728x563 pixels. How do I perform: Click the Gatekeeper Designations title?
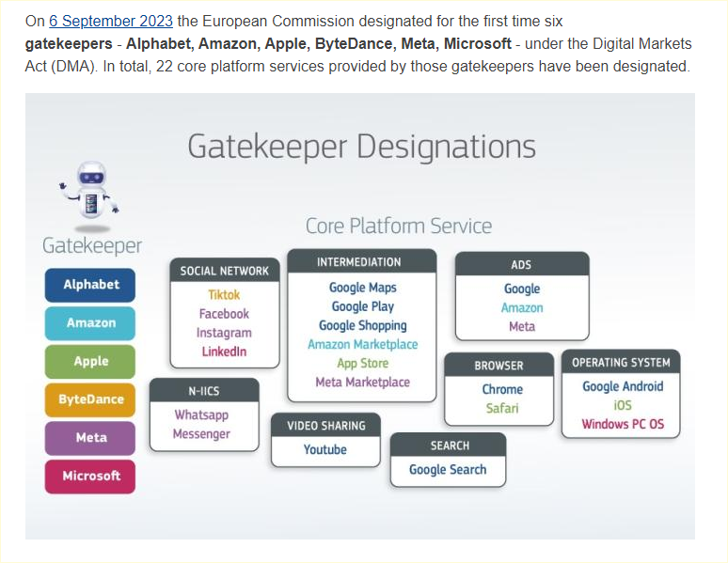tap(362, 147)
